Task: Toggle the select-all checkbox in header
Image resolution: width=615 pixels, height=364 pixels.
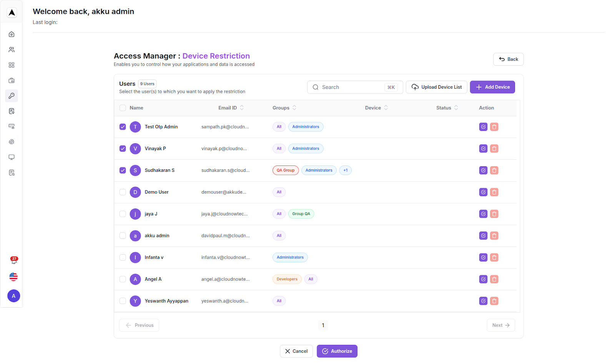Action: click(x=123, y=108)
